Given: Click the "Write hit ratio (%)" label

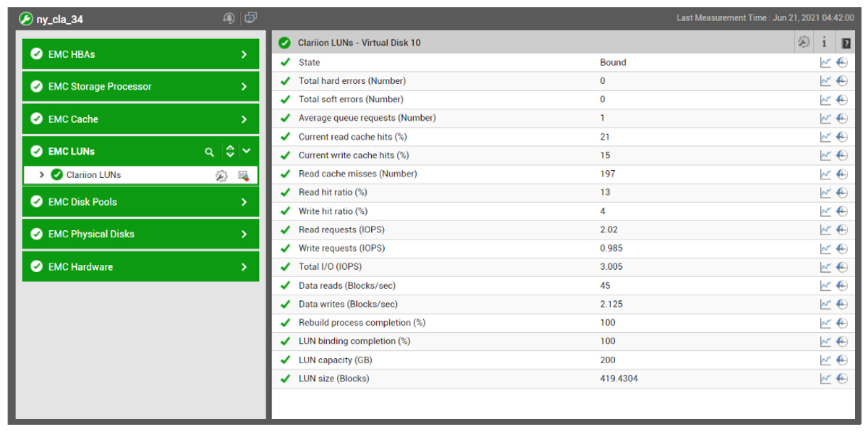Looking at the screenshot, I should [x=333, y=211].
